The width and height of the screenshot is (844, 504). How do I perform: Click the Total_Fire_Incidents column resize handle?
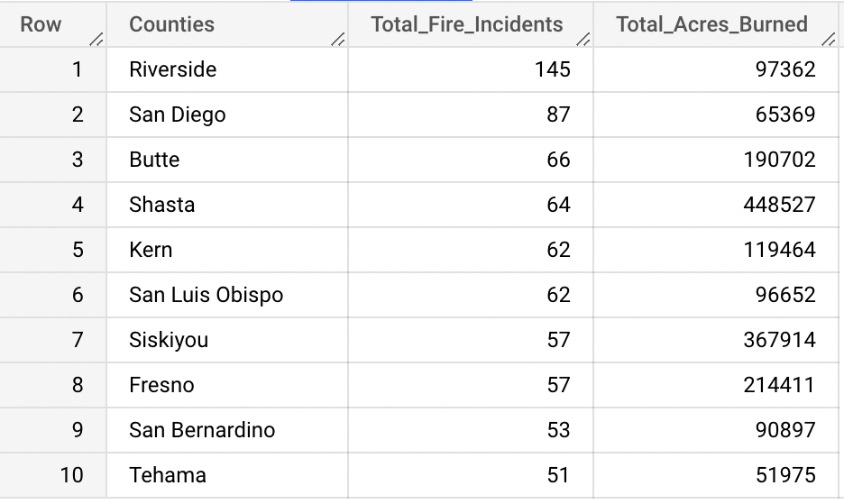tap(583, 39)
